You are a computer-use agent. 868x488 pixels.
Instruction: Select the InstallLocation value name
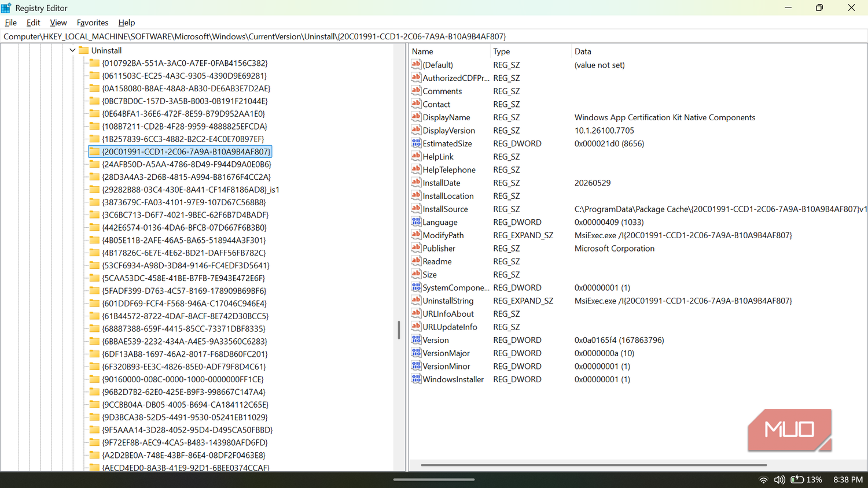[448, 196]
